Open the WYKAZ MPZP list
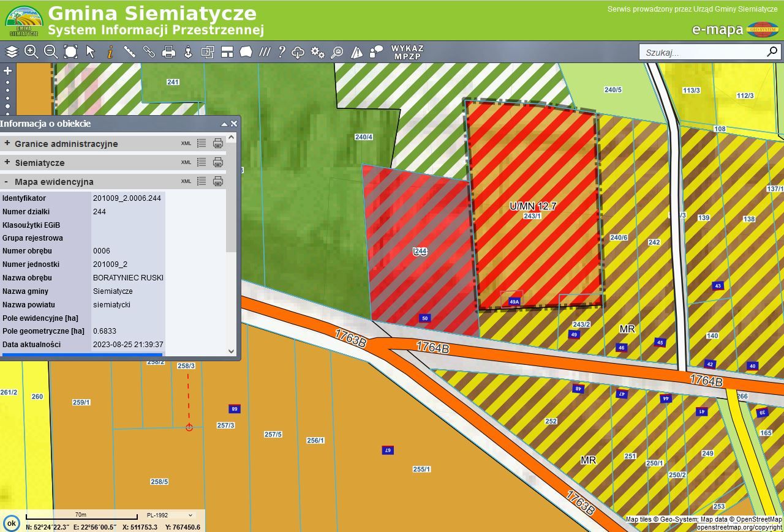 [x=407, y=52]
